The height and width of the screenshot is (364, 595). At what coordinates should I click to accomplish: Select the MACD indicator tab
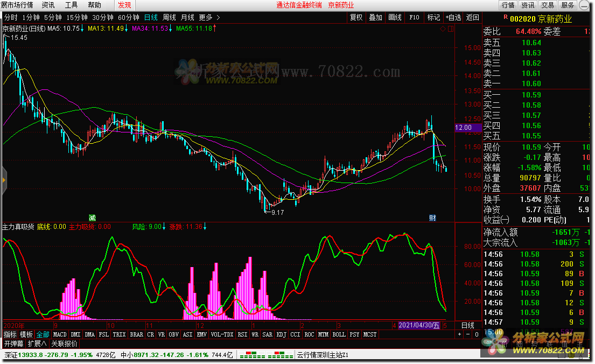pos(60,334)
